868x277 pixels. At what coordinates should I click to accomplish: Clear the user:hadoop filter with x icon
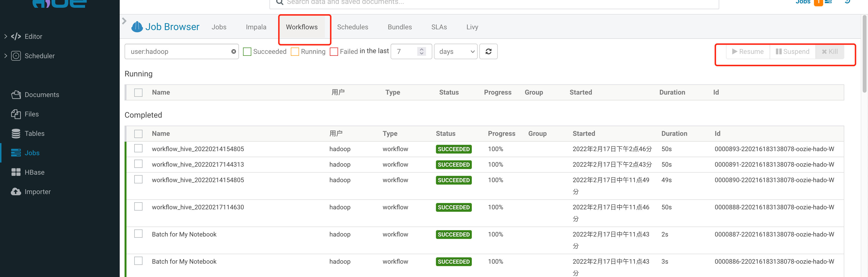point(233,51)
